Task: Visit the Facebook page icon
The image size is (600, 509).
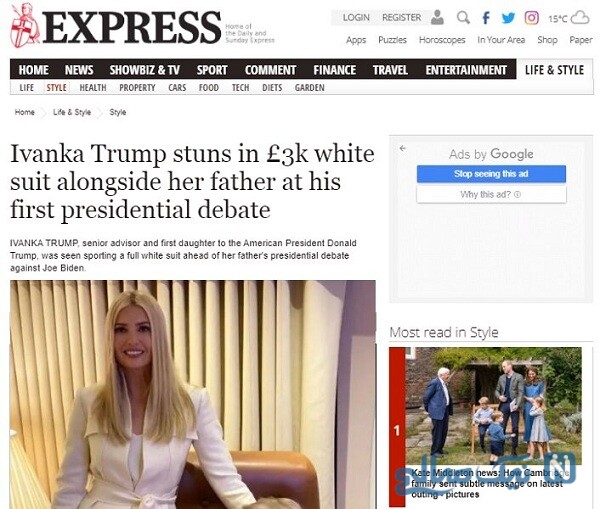Action: point(486,18)
